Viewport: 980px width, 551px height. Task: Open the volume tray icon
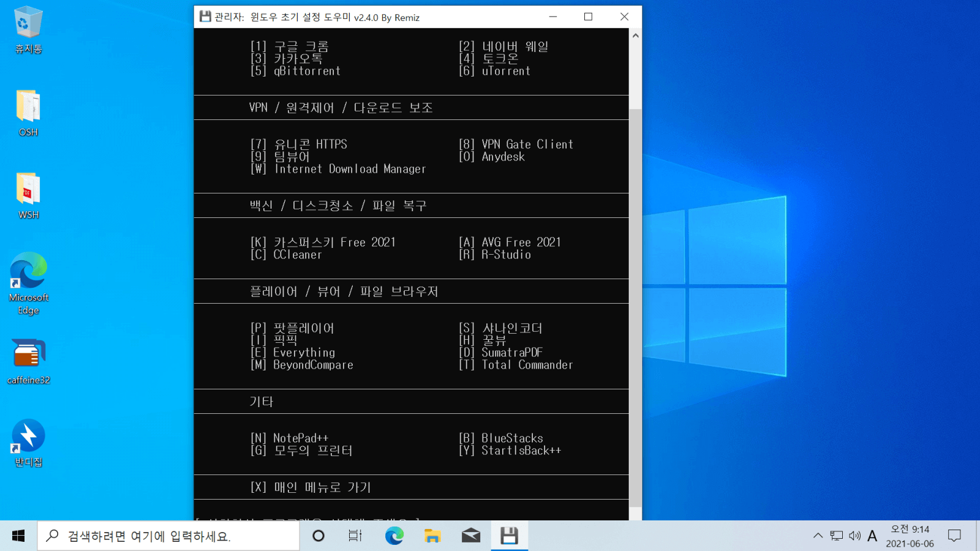tap(854, 536)
